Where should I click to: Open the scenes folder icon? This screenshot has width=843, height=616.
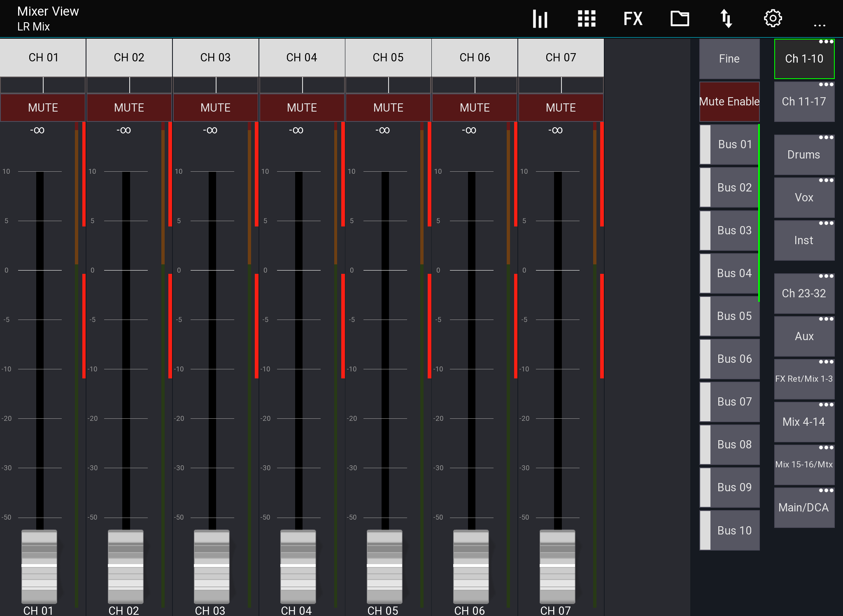coord(680,19)
